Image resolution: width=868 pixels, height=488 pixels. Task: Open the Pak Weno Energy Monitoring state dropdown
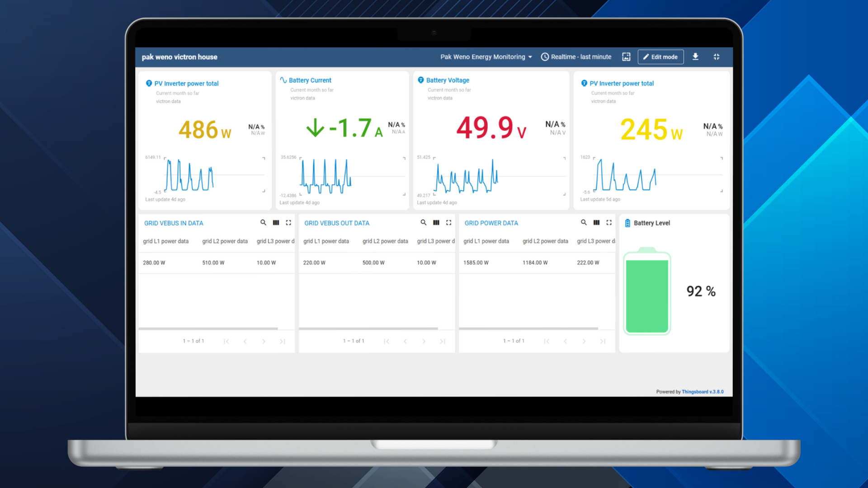tap(486, 57)
